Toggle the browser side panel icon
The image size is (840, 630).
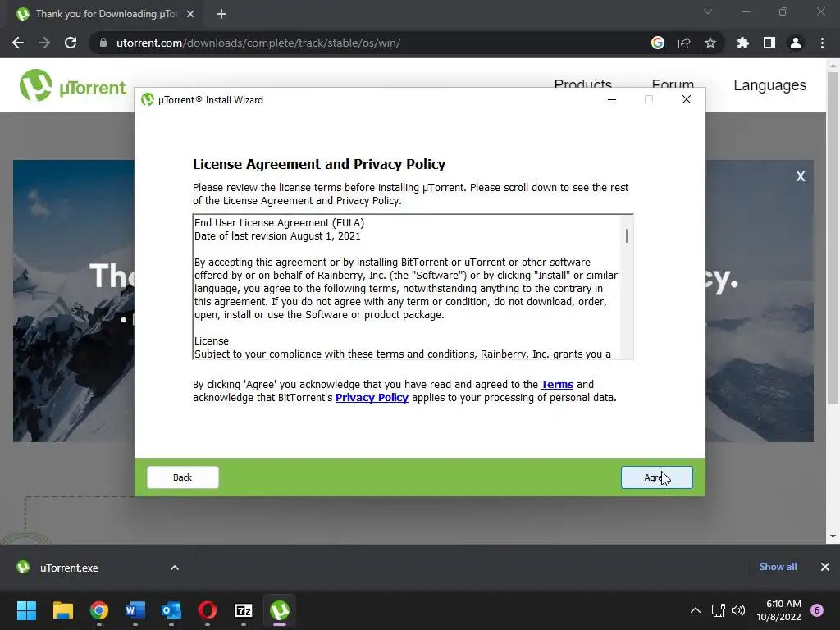click(x=769, y=43)
